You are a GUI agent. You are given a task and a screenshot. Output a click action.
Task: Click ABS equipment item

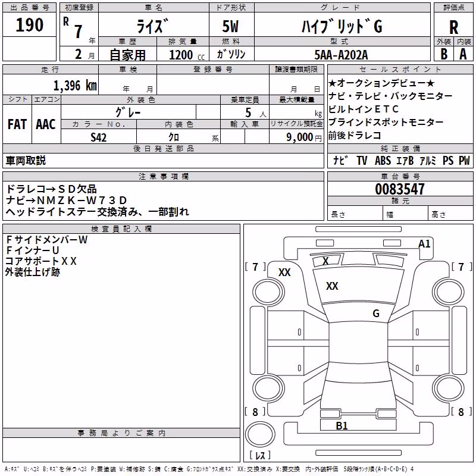[x=383, y=160]
